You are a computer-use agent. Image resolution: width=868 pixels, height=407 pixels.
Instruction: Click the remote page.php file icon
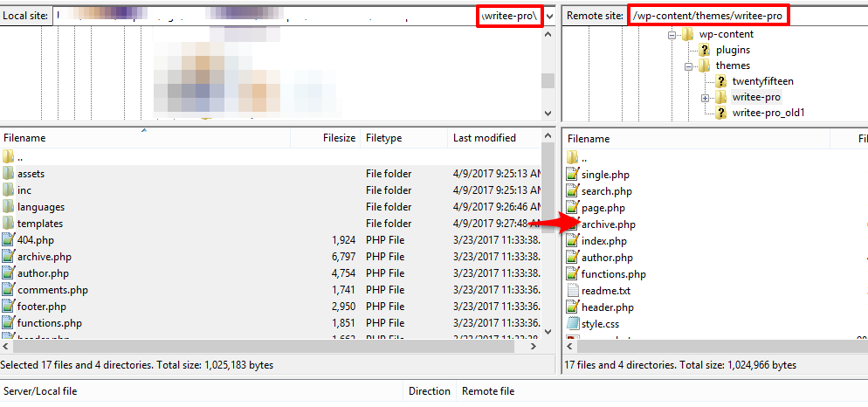click(572, 208)
